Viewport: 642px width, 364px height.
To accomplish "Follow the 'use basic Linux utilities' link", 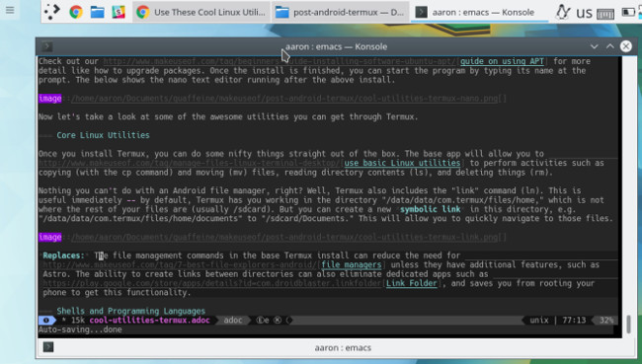I will click(402, 163).
